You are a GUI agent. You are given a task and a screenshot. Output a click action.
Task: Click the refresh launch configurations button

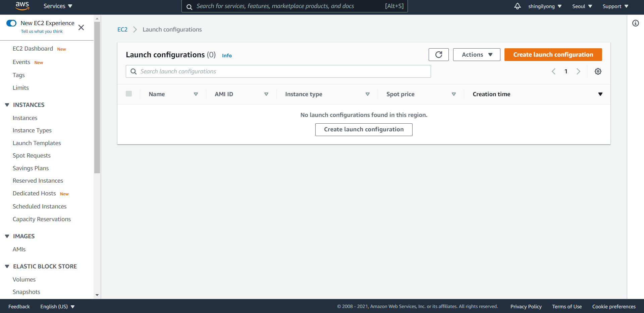click(x=439, y=55)
